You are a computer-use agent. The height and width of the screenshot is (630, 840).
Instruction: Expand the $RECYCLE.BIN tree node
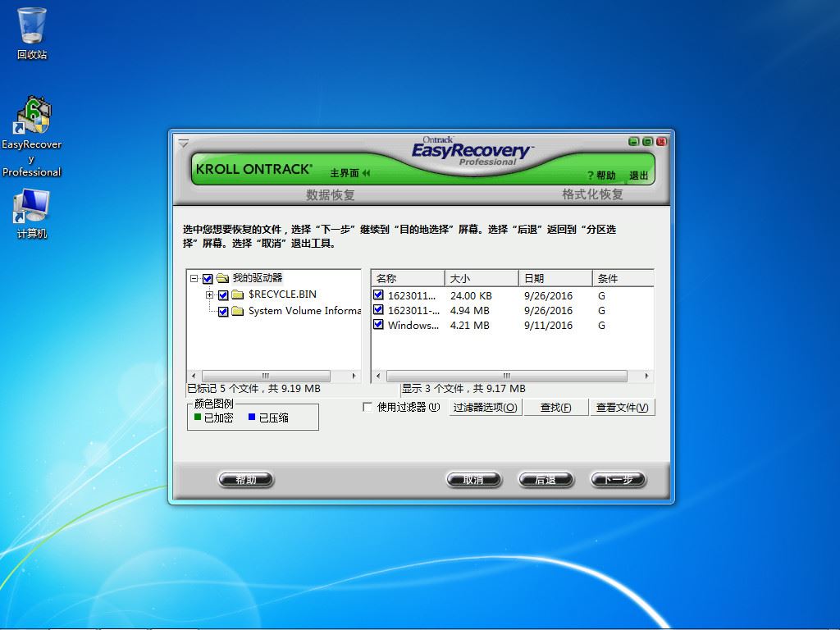coord(209,295)
